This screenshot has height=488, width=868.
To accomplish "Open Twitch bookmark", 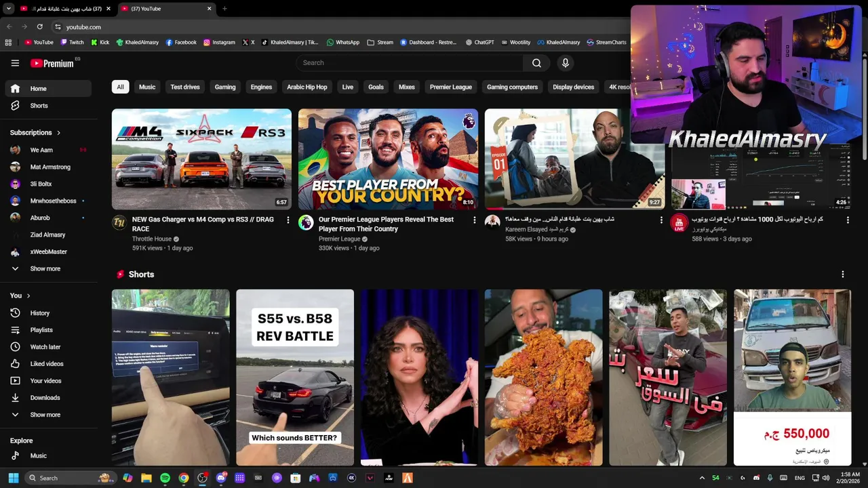I will (x=72, y=42).
